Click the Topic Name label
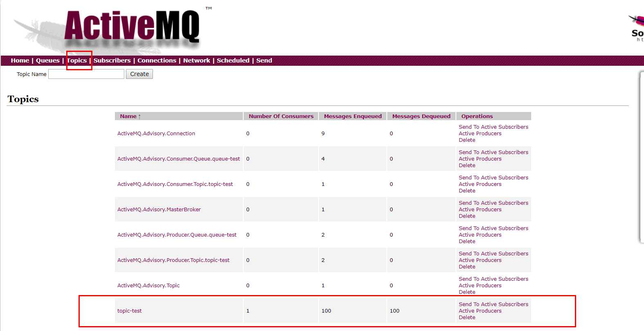Viewport: 644px width, 331px height. [x=31, y=74]
